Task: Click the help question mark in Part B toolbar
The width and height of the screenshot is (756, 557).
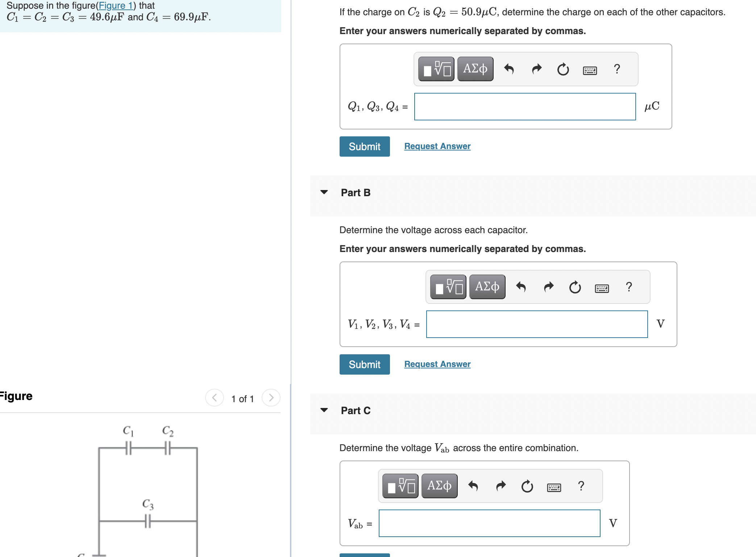Action: pos(629,286)
